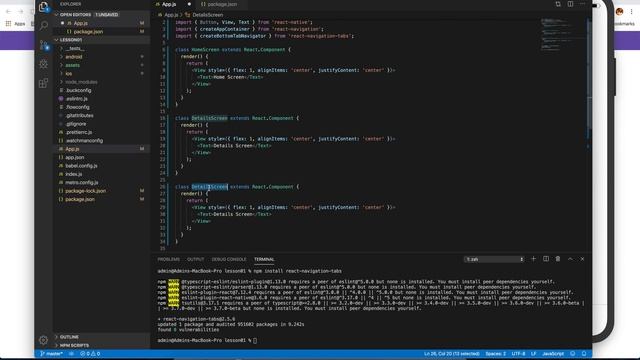Open the DEBUG CONSOLE panel tab

tap(229, 259)
